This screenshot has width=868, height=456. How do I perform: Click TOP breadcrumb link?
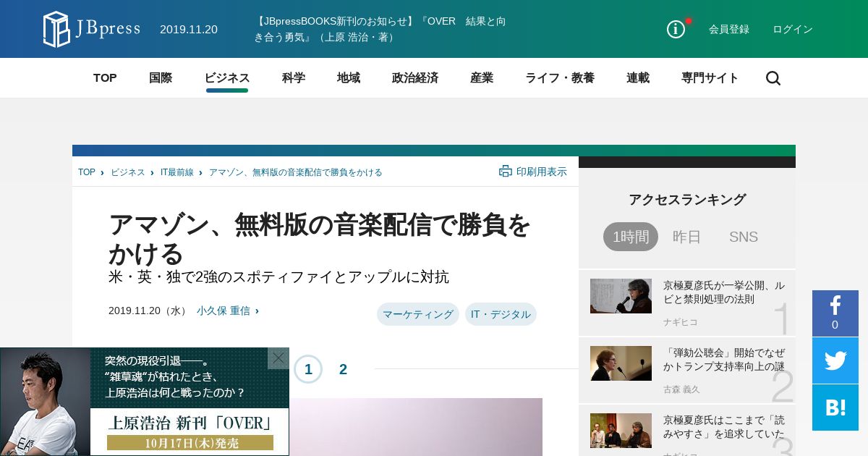[x=87, y=172]
